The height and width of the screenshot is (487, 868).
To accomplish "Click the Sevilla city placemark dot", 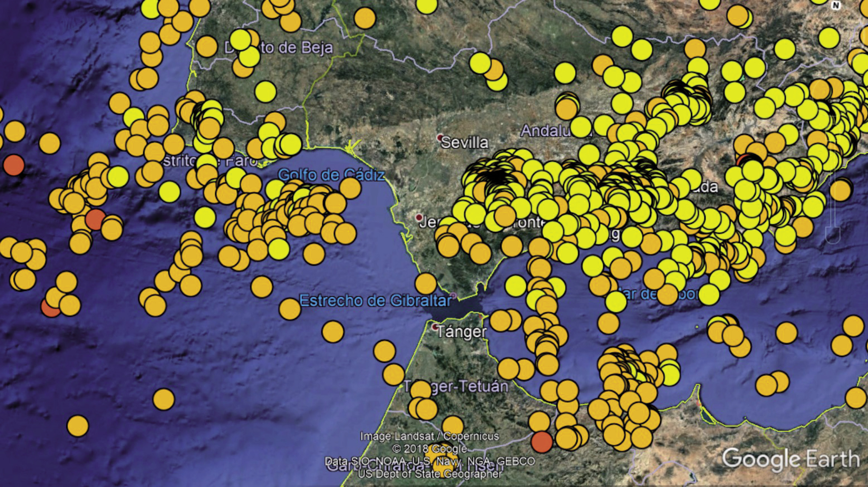I will click(x=440, y=138).
